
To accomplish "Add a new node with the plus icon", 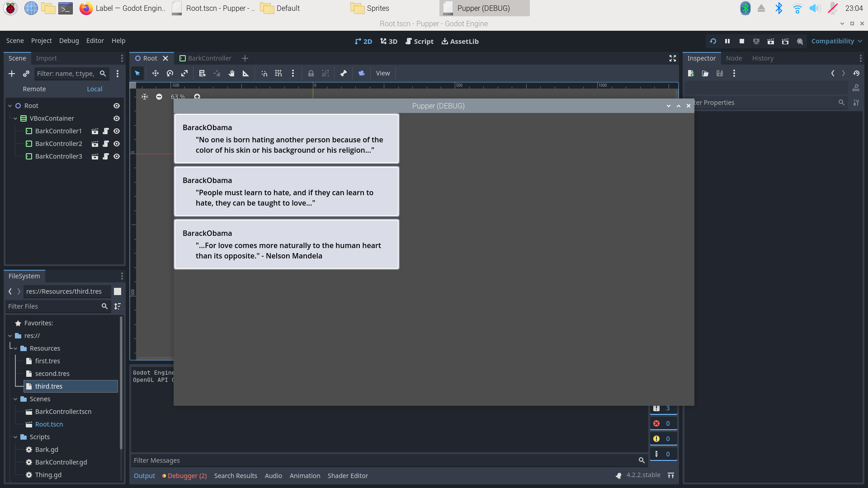I will click(12, 74).
